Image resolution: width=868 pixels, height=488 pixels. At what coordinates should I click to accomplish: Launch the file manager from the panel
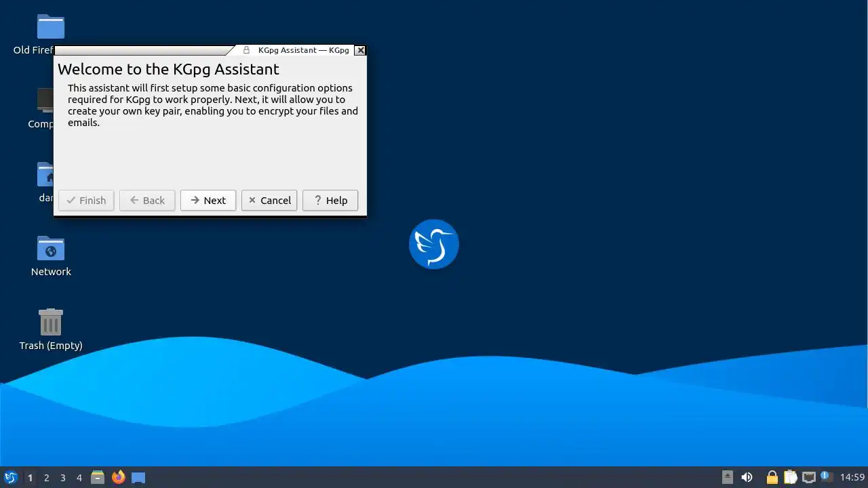pos(98,477)
